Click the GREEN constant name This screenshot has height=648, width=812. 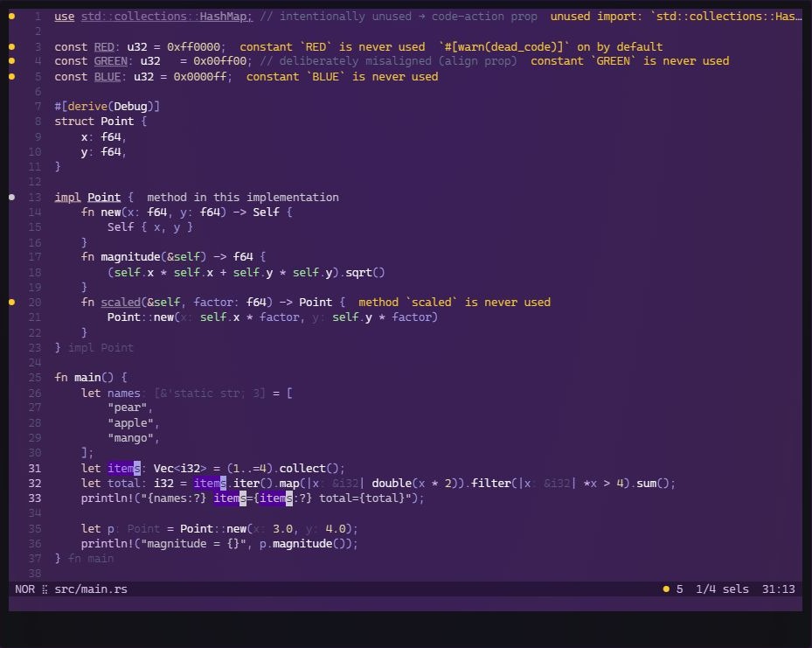(x=110, y=61)
